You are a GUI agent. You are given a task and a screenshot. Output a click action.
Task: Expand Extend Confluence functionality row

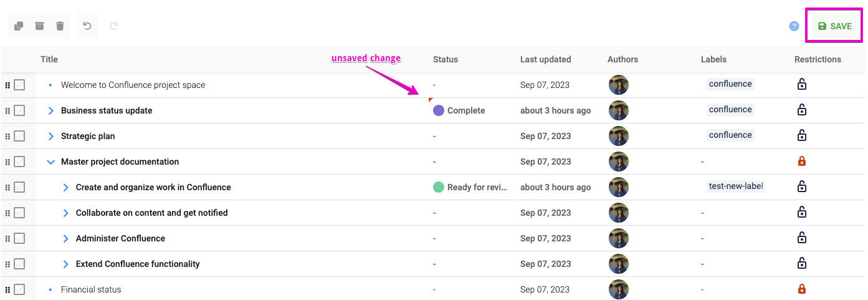click(x=65, y=264)
